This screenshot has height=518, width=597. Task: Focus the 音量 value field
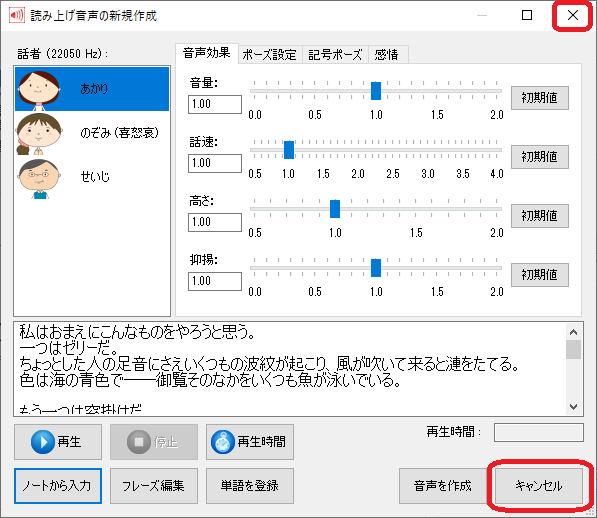pos(215,104)
